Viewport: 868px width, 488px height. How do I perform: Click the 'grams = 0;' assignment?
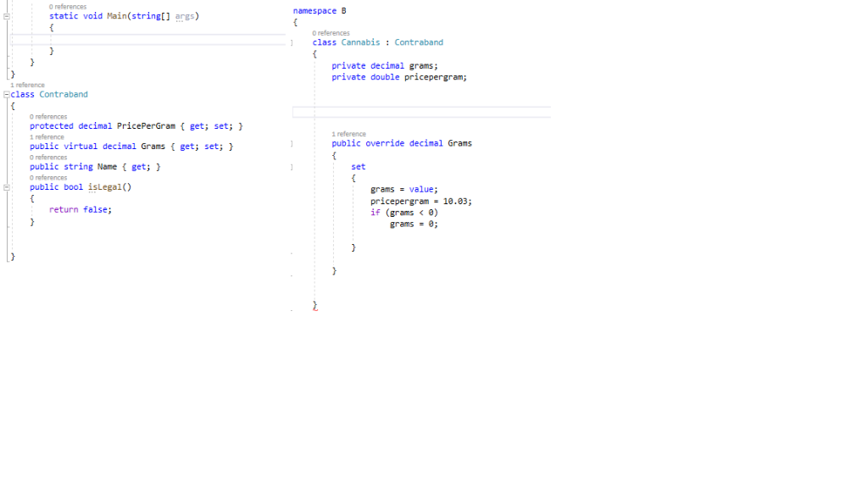414,225
